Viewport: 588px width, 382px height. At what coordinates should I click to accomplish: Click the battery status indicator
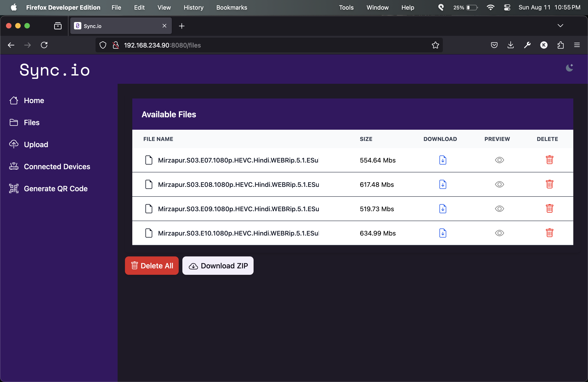[465, 7]
